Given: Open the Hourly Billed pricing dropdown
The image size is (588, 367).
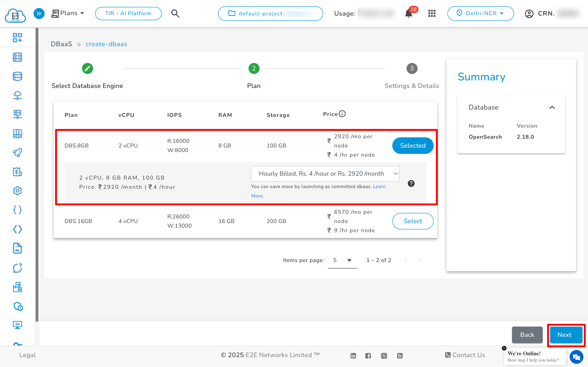Looking at the screenshot, I should (325, 174).
